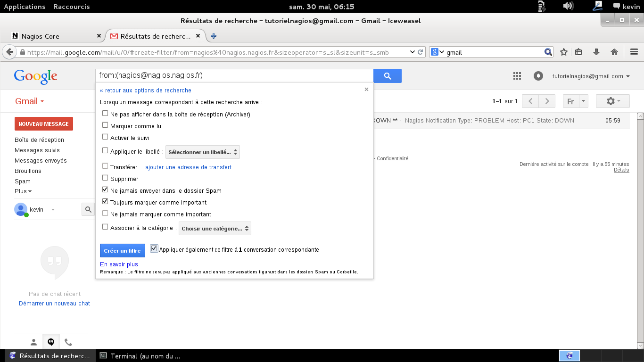The width and height of the screenshot is (644, 362).
Task: Check 'Associer à la catégorie' checkbox
Action: point(105,227)
